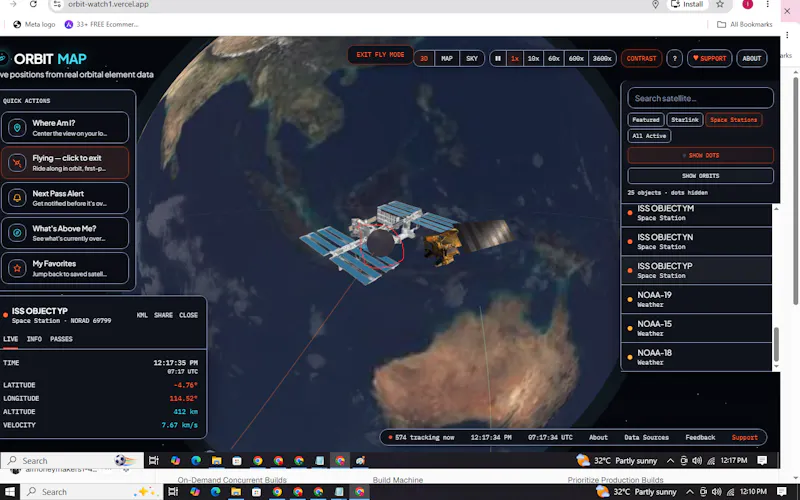Click the location permission icon in address bar

tap(656, 4)
